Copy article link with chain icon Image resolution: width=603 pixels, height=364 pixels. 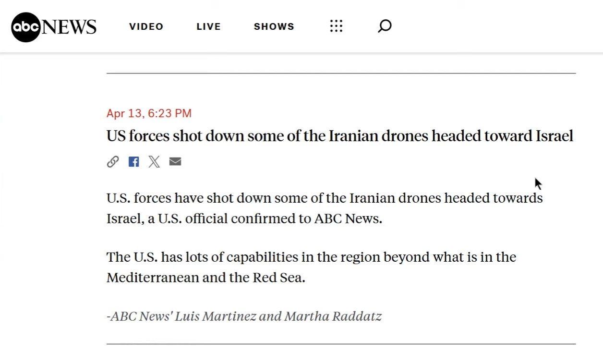[x=113, y=162]
